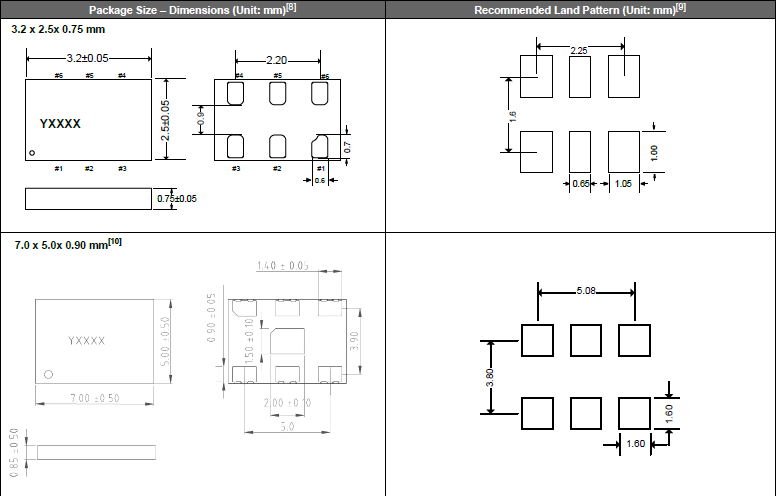Select the 1.40 ± 0.05 dimension label
This screenshot has height=496, width=776.
coord(281,266)
